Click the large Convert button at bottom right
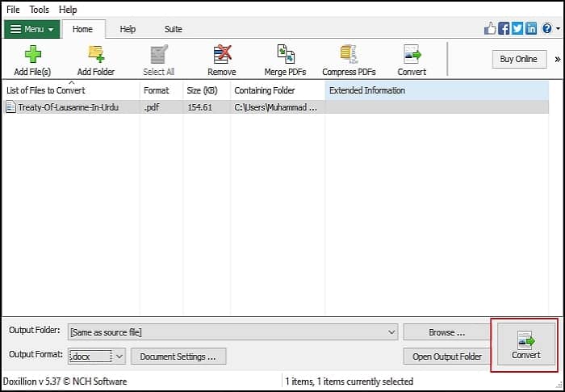The height and width of the screenshot is (392, 565). tap(526, 344)
